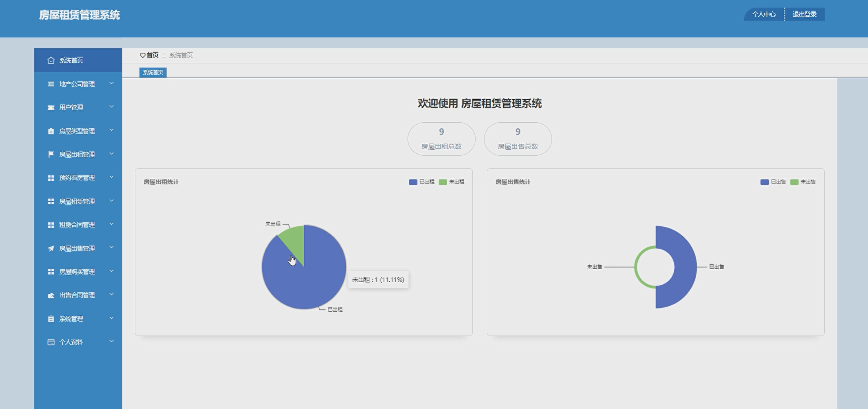Click the heart icon in breadcrumb
The width and height of the screenshot is (868, 409).
143,55
